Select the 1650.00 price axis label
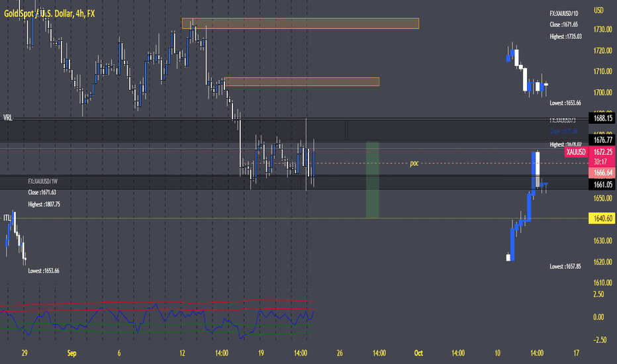 tap(602, 199)
